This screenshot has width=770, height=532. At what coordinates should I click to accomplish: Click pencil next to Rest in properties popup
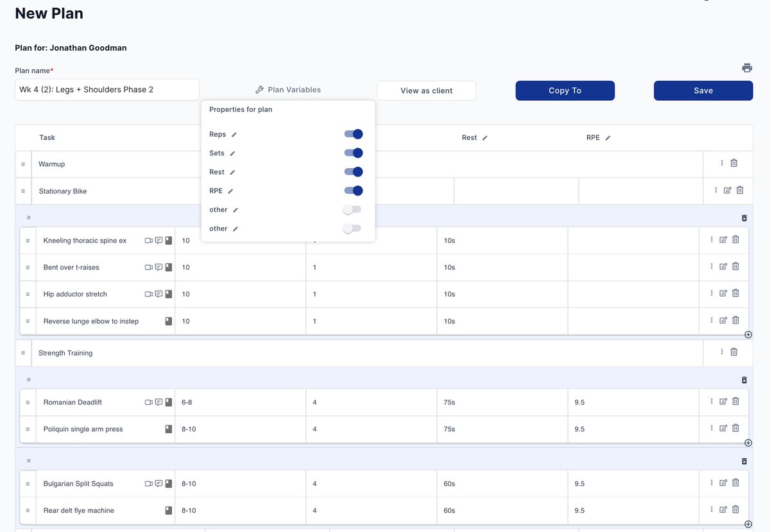233,172
